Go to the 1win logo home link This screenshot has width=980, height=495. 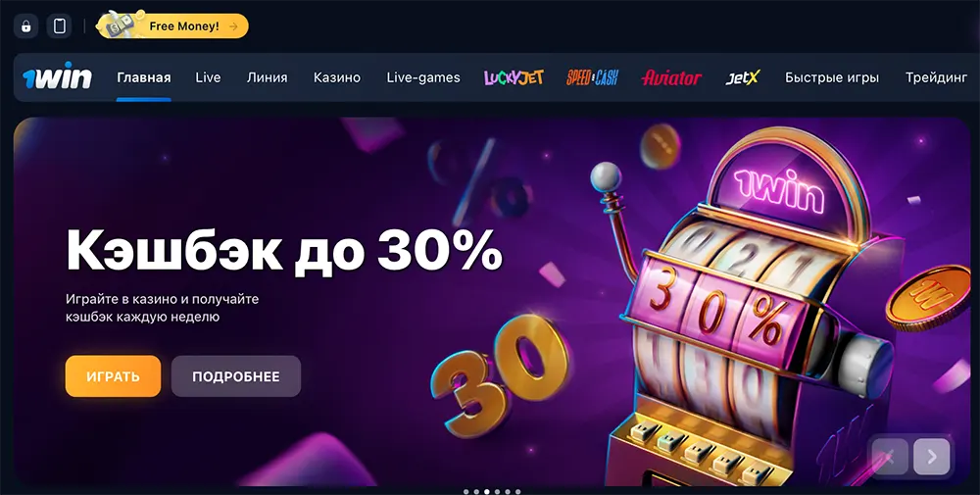coord(58,76)
